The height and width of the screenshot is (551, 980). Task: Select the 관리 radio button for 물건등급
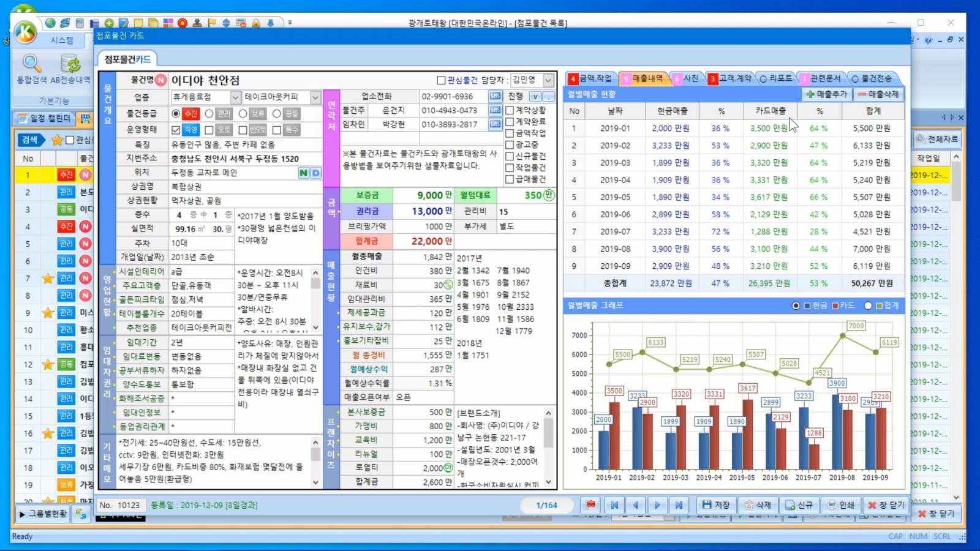tap(209, 114)
